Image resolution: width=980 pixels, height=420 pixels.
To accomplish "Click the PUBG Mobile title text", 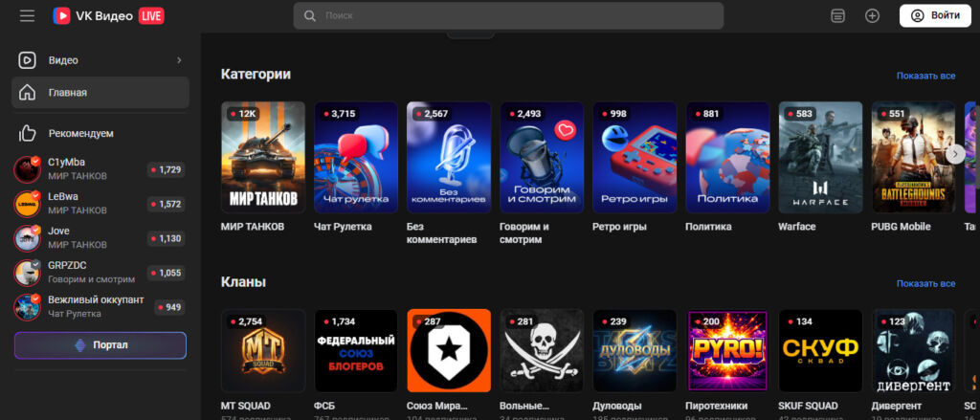I will click(901, 227).
